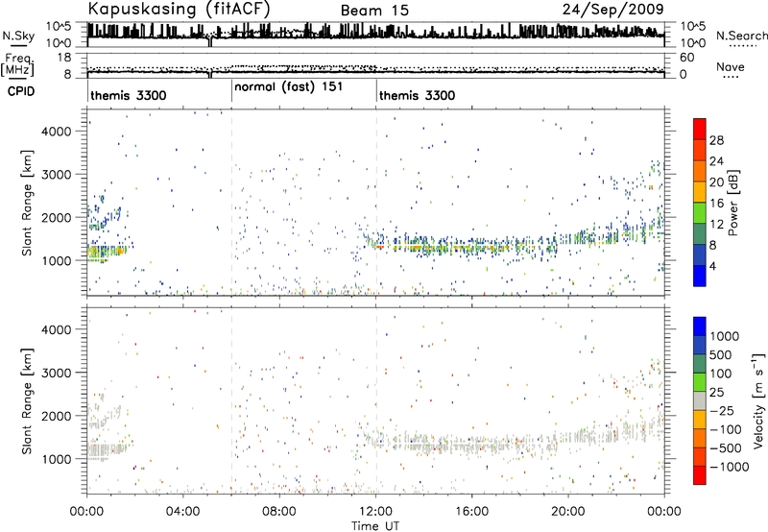Click the "normal (fast) 151" CPID label

[289, 87]
